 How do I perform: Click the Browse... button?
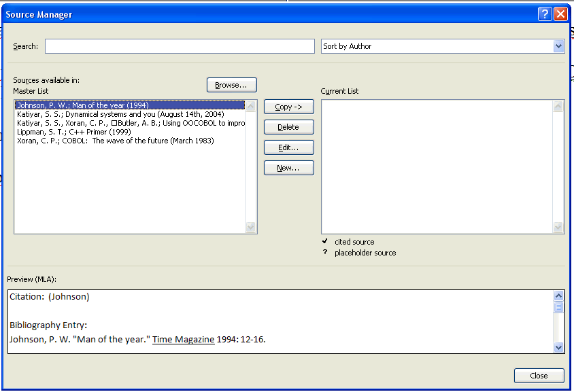231,85
